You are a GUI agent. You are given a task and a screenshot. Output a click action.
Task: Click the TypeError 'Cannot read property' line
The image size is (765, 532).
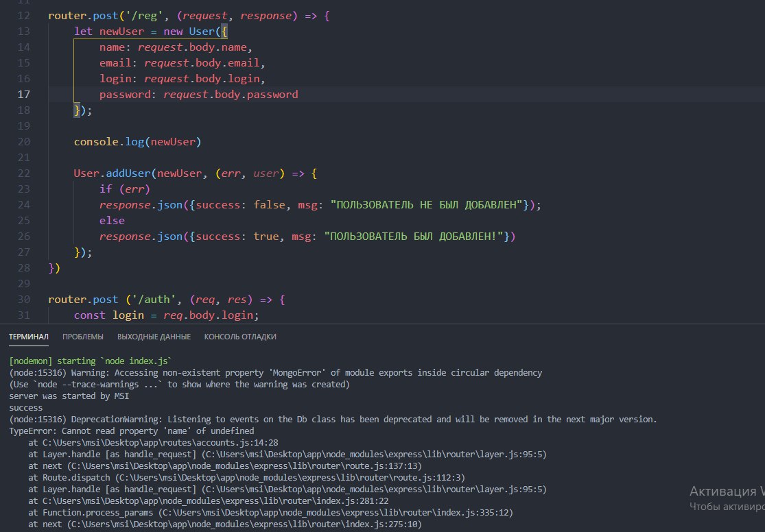131,431
